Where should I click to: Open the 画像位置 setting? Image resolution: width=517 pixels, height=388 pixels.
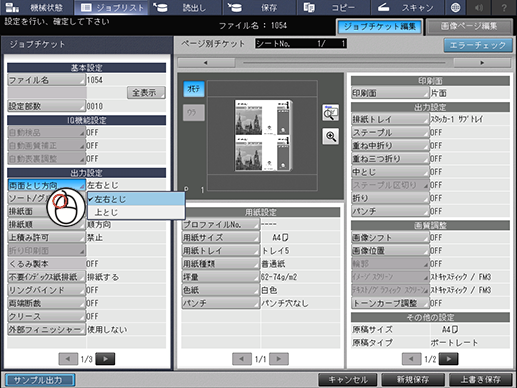pos(390,251)
